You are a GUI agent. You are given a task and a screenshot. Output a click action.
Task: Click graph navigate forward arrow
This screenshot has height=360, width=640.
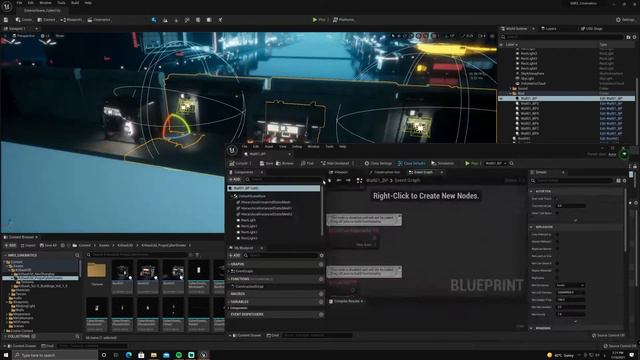[x=348, y=180]
